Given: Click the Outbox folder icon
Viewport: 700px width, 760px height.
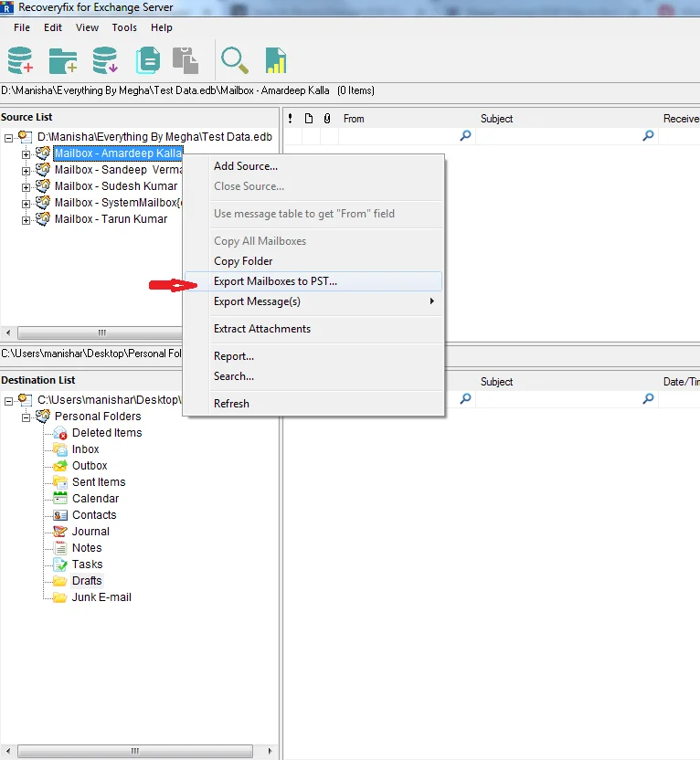Looking at the screenshot, I should point(60,466).
